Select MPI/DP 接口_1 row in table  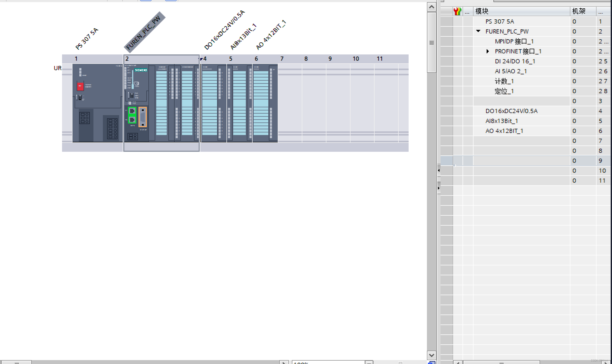514,41
